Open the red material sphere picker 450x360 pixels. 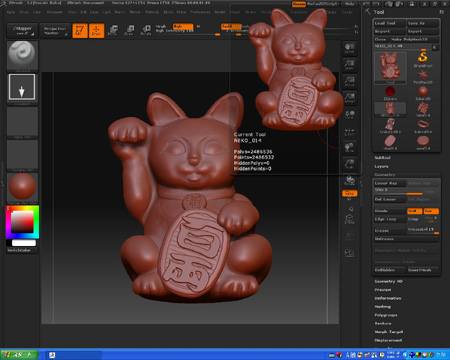(x=22, y=186)
